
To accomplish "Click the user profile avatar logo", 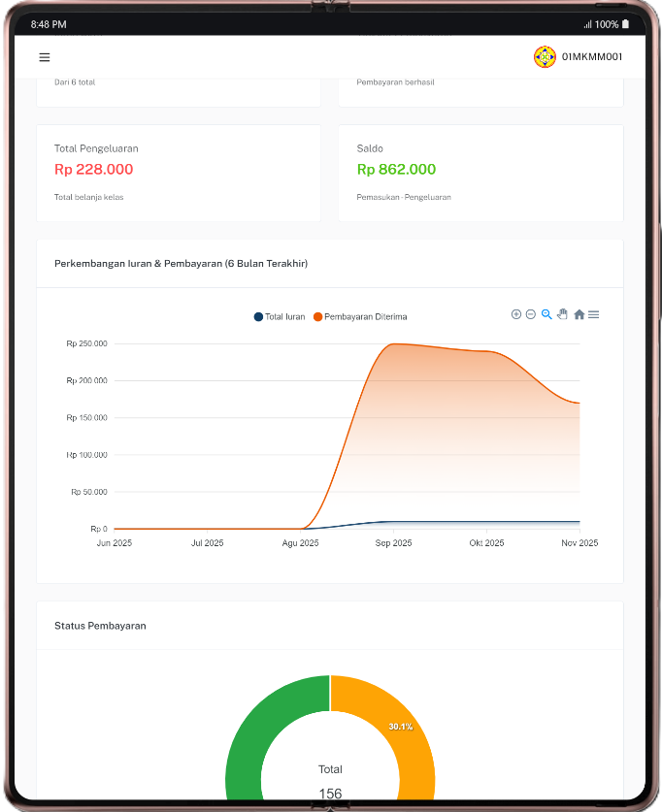I will [x=545, y=57].
